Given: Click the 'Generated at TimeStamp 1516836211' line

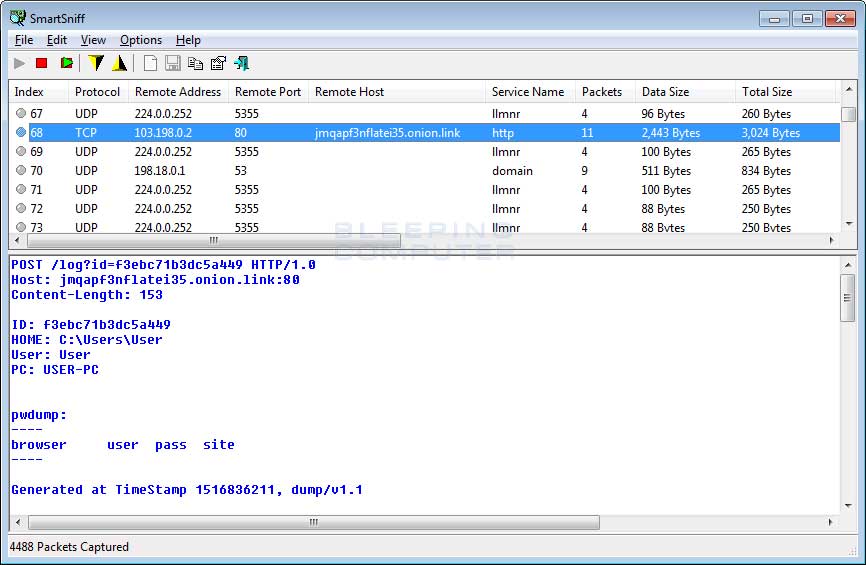Looking at the screenshot, I should (187, 489).
